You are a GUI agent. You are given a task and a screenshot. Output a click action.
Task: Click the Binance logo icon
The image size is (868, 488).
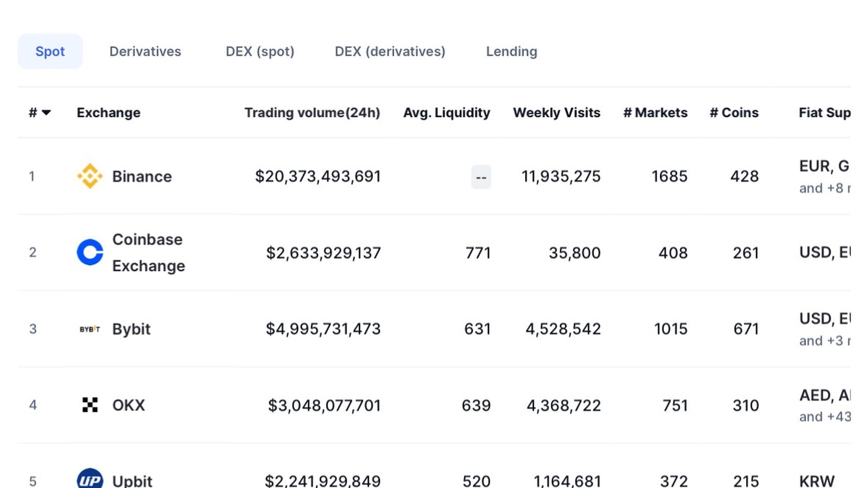click(90, 176)
